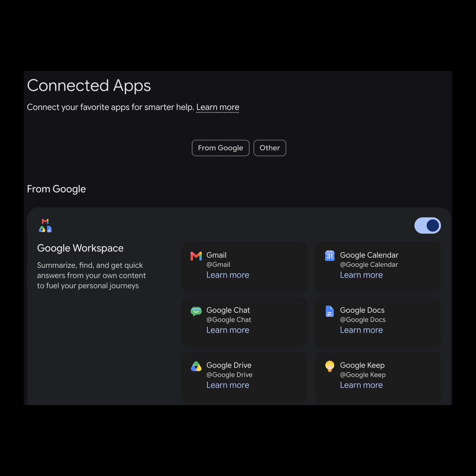Select the From Google filter chip
The width and height of the screenshot is (476, 476).
(220, 148)
